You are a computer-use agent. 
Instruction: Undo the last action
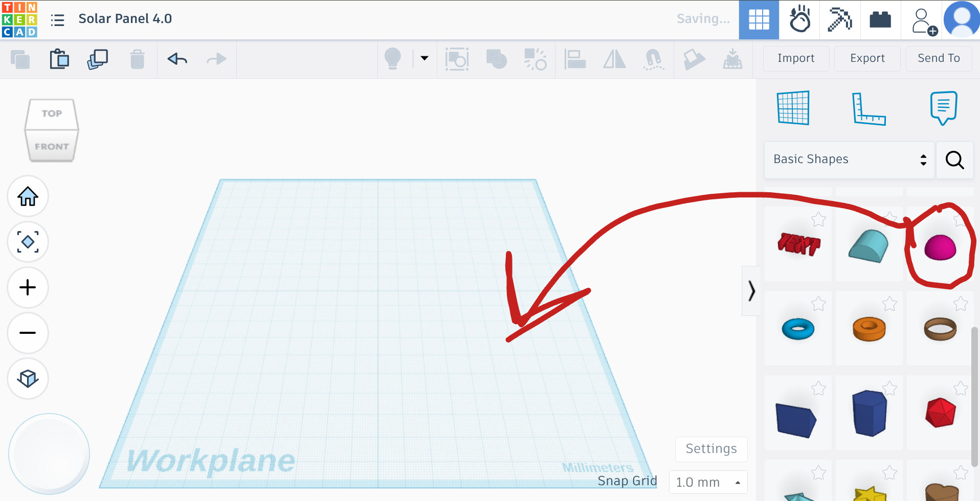coord(177,59)
